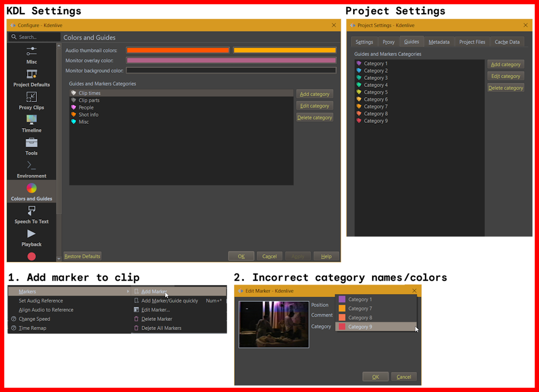Choose Set Audio Reference menu entry

(70, 301)
